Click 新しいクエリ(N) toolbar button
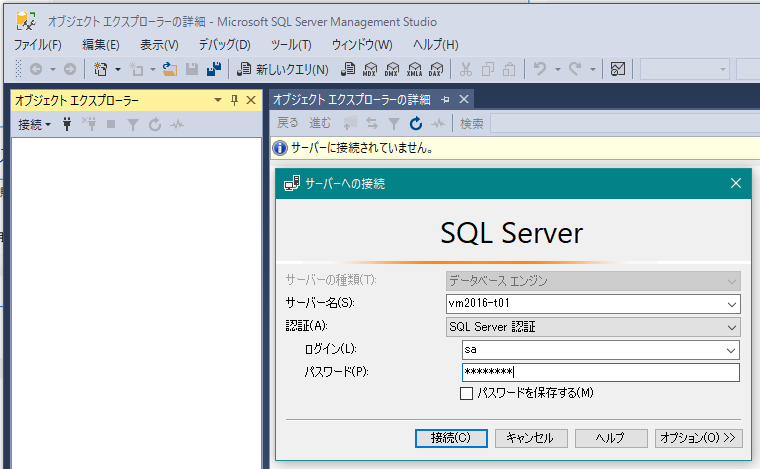 pos(283,69)
